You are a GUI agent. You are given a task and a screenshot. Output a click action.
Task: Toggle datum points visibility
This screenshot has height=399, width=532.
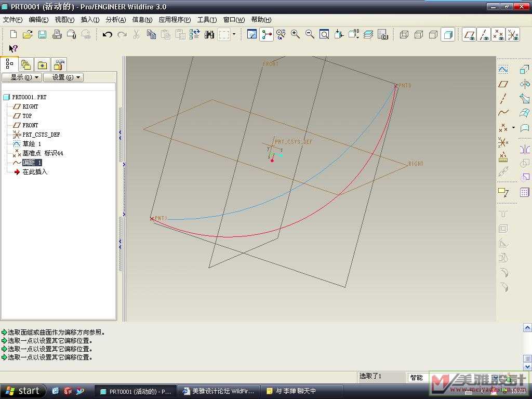(x=499, y=34)
